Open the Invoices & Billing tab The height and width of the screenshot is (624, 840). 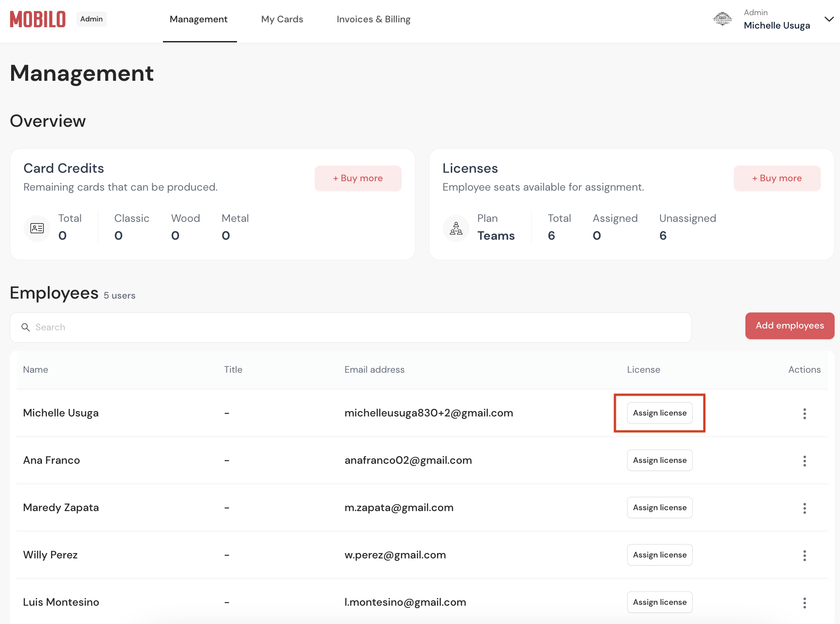[374, 19]
